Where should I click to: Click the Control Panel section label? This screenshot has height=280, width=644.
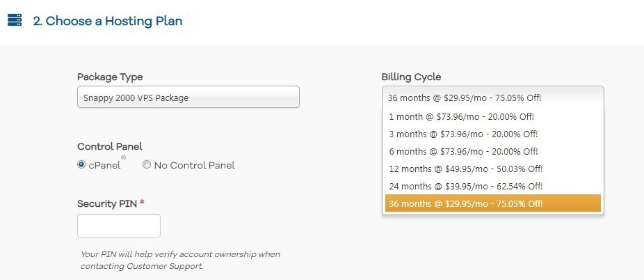pyautogui.click(x=110, y=146)
